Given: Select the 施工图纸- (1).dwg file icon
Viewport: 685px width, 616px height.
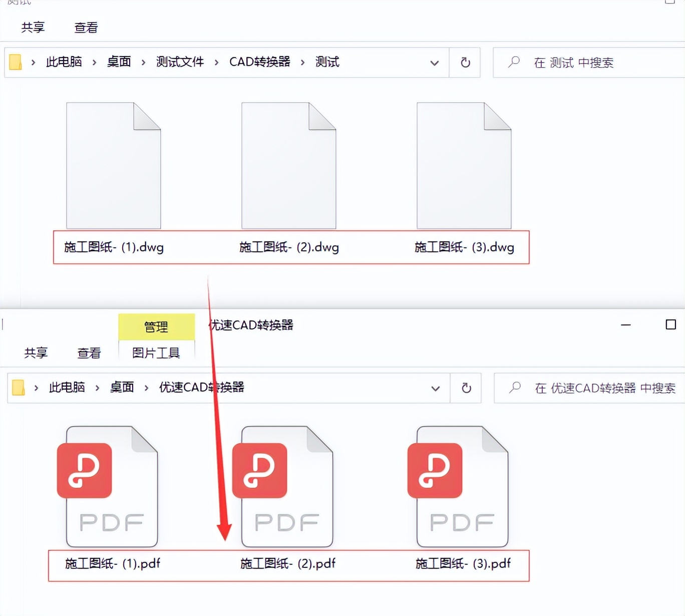Looking at the screenshot, I should pos(114,166).
